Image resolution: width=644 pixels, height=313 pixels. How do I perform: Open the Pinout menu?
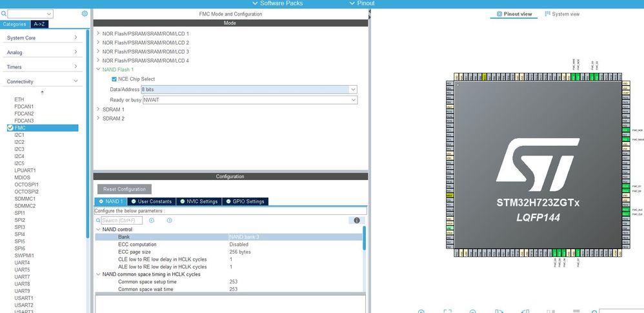pyautogui.click(x=362, y=3)
